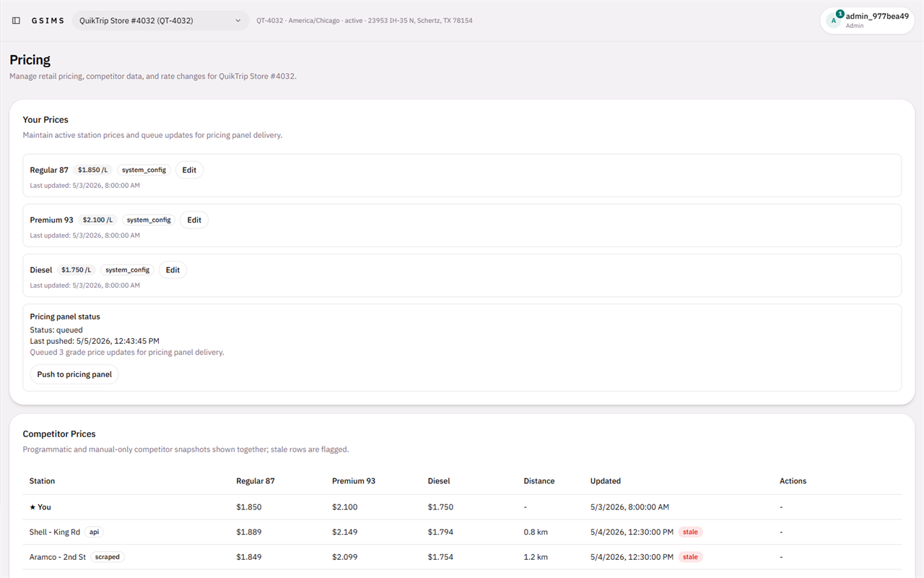The height and width of the screenshot is (578, 924).
Task: Click the $2.100 /L Premium 93 badge
Action: click(x=98, y=220)
